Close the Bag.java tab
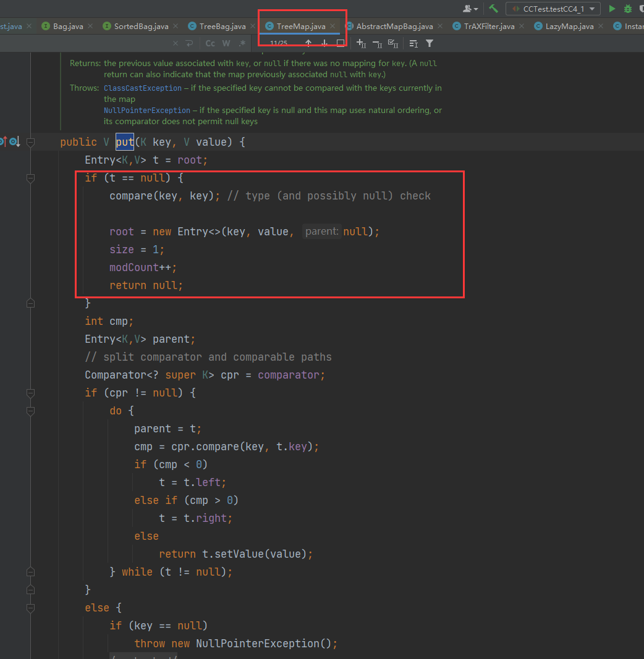Image resolution: width=644 pixels, height=659 pixels. pos(90,26)
